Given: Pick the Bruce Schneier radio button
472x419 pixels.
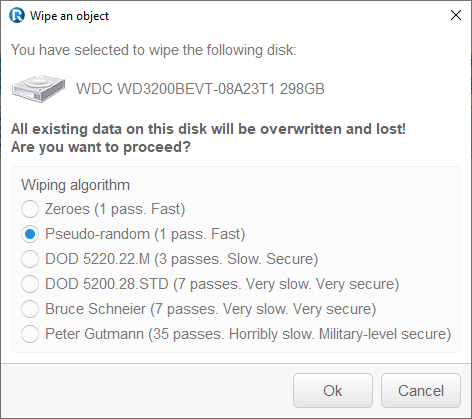Looking at the screenshot, I should click(x=30, y=309).
